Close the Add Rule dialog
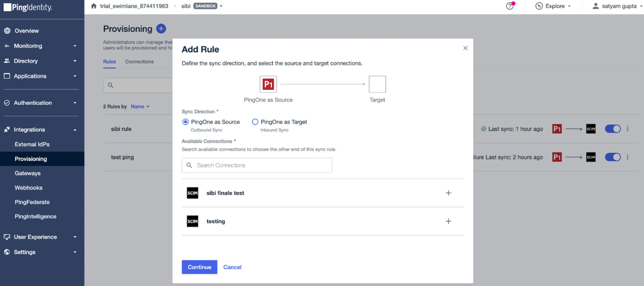This screenshot has height=286, width=644. click(x=465, y=48)
